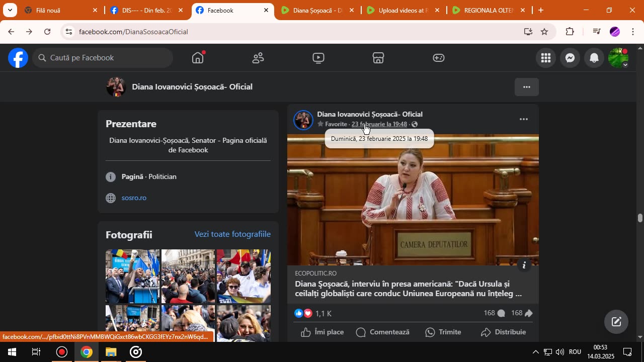Go back in browser history
Viewport: 644px width, 362px height.
click(x=11, y=32)
